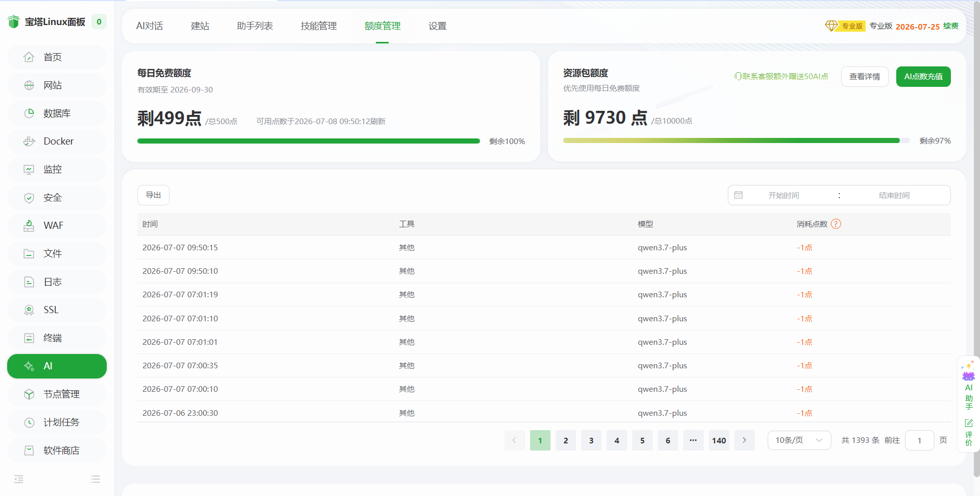980x496 pixels.
Task: Open the AI助手 floating assistant icon
Action: click(x=968, y=372)
